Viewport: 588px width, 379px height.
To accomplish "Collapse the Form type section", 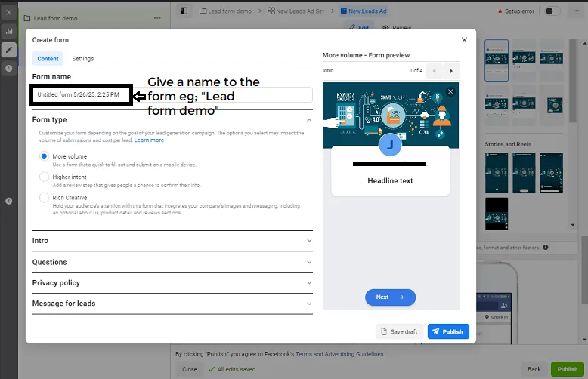I will [x=309, y=120].
